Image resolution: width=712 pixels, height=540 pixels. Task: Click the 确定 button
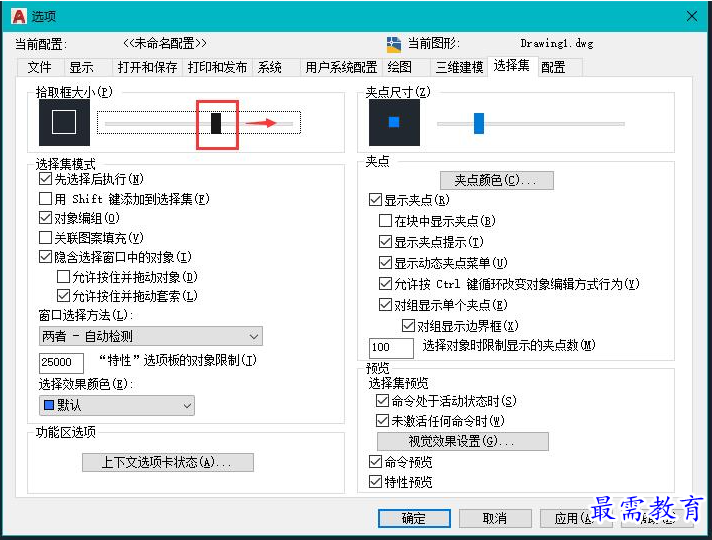point(414,518)
